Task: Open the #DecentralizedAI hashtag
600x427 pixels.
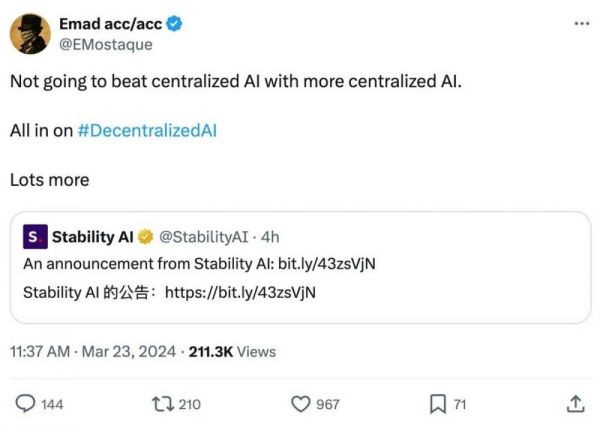Action: click(146, 131)
